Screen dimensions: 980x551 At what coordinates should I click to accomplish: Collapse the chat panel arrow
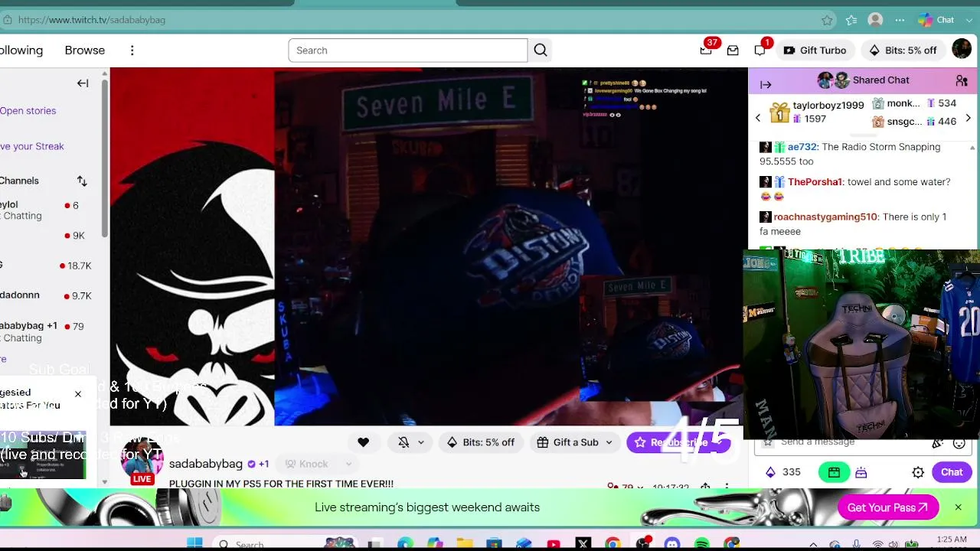pyautogui.click(x=766, y=85)
